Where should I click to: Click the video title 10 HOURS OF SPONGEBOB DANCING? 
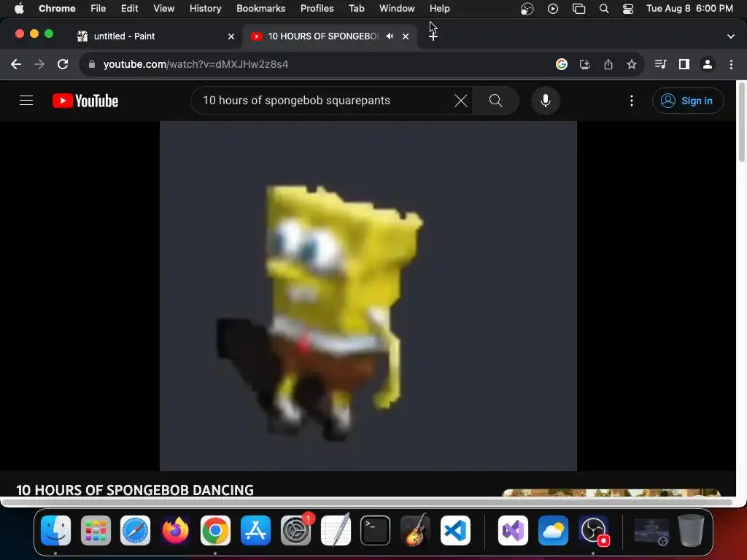coord(135,489)
